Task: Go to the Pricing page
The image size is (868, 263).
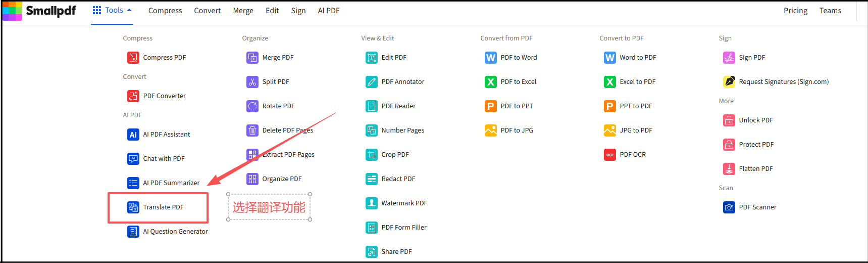Action: click(795, 11)
